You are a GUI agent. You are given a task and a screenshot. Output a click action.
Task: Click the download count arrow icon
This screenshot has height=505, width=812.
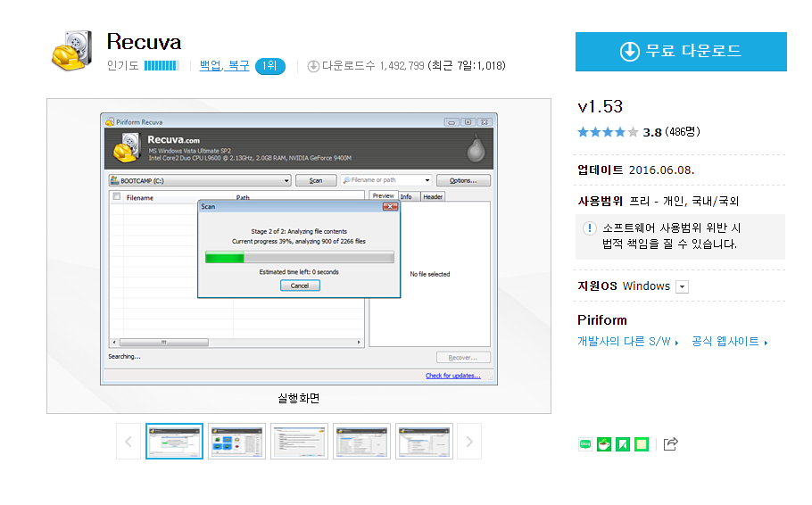point(313,66)
